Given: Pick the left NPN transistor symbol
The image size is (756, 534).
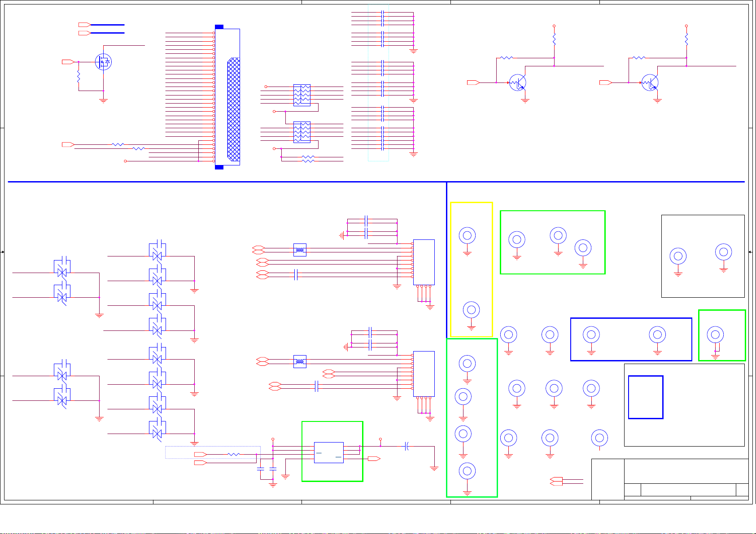Looking at the screenshot, I should pyautogui.click(x=518, y=83).
